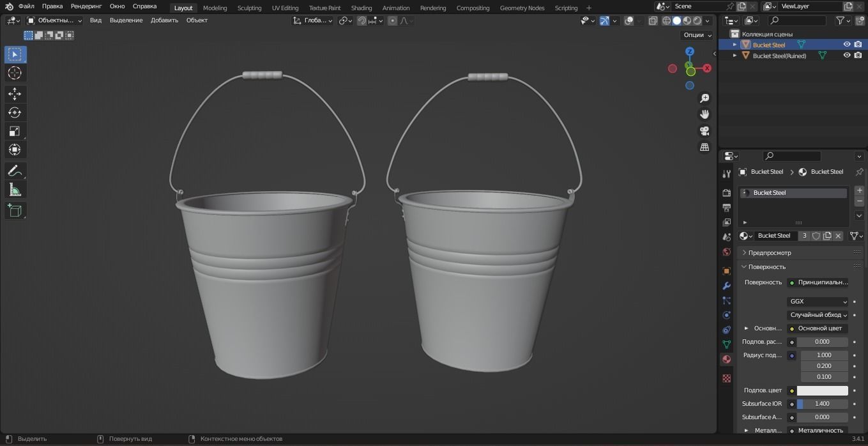Switch to wireframe viewport shading
The height and width of the screenshot is (446, 868).
click(667, 20)
